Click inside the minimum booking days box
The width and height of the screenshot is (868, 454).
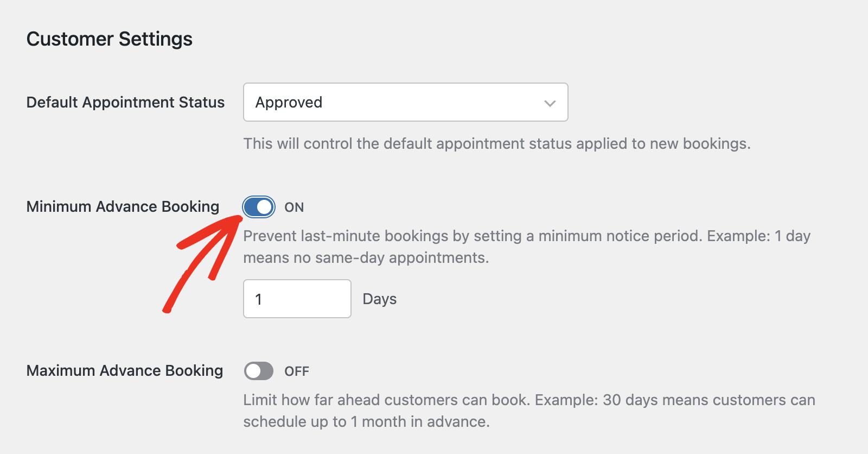[x=297, y=299]
